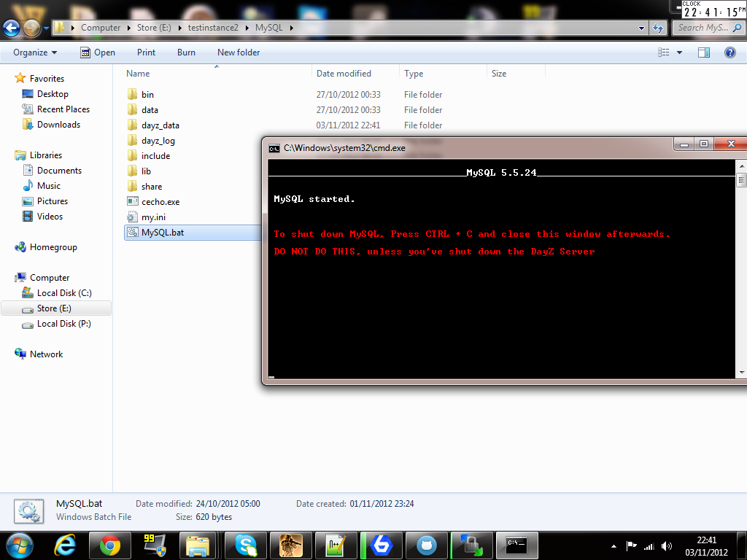Expand the arrow after Store (E:) breadcrumb
This screenshot has height=560, width=747.
[179, 28]
